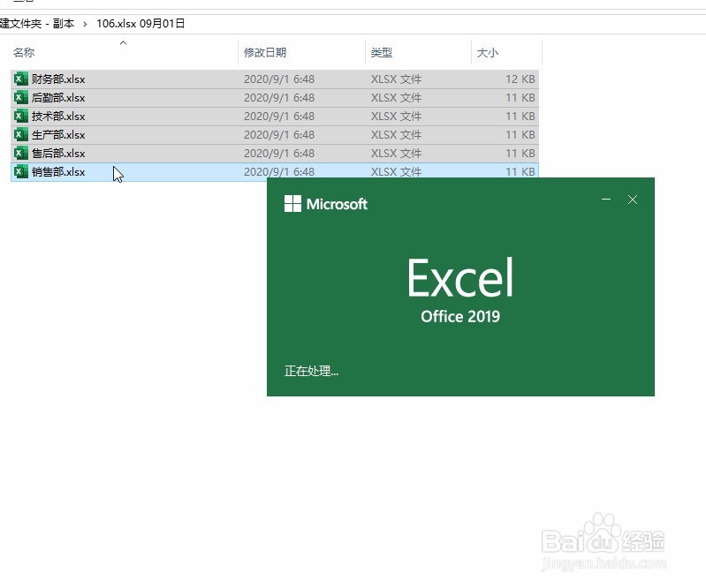Select file name 生产部.xlsx
This screenshot has height=588, width=706.
tap(58, 134)
